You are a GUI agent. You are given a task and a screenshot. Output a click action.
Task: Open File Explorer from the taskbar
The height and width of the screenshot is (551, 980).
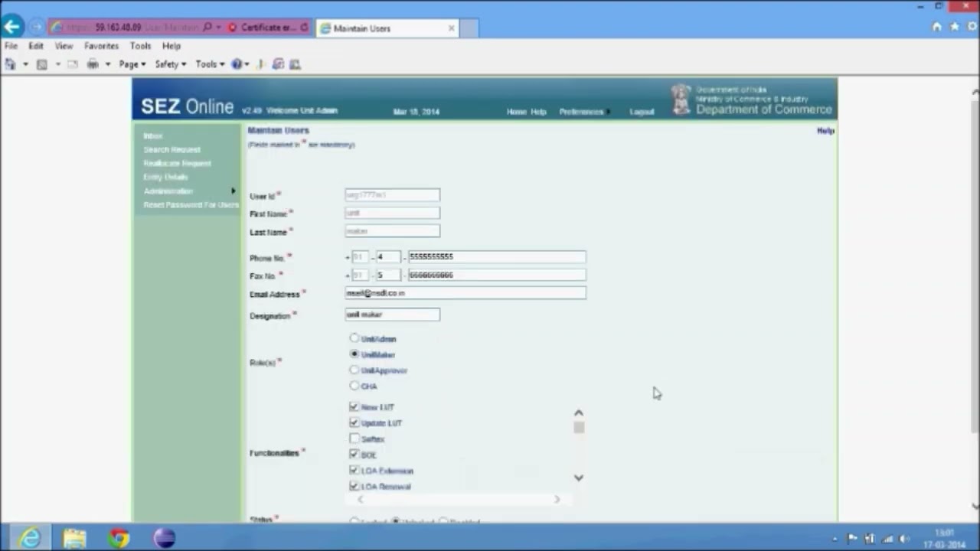[x=74, y=538]
